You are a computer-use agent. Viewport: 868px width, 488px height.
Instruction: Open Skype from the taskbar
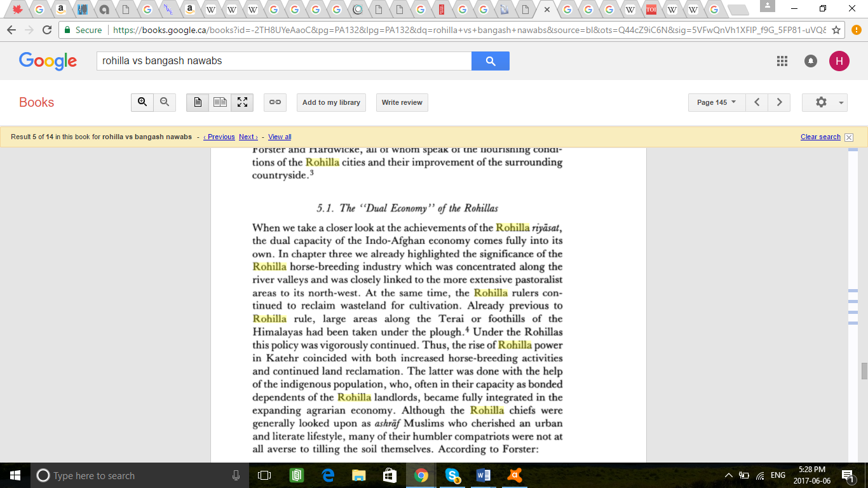click(452, 475)
